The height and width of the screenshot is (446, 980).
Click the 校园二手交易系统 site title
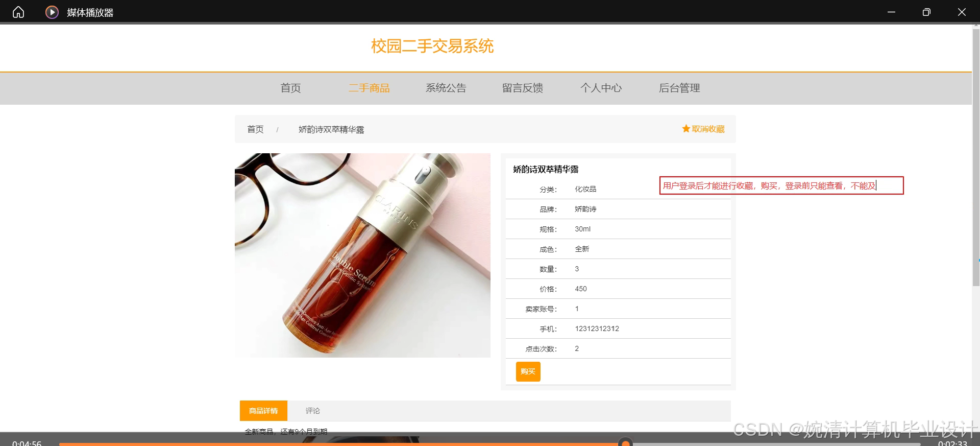click(432, 46)
